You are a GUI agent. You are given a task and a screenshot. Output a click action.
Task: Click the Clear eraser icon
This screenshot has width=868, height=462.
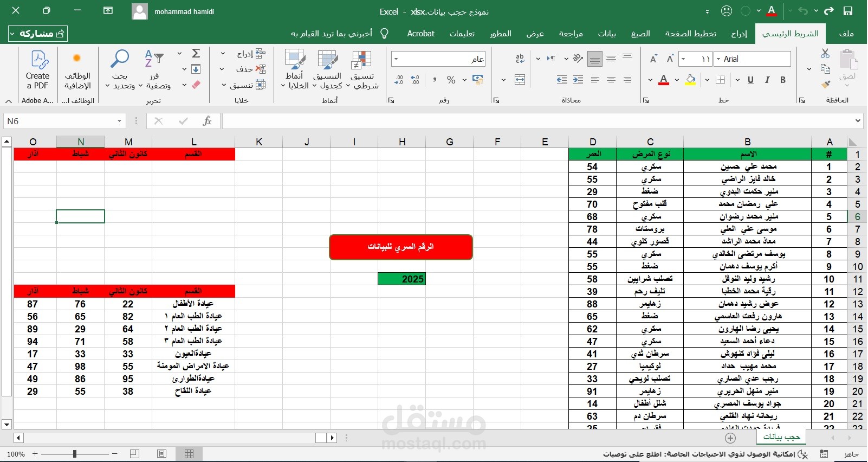click(196, 85)
